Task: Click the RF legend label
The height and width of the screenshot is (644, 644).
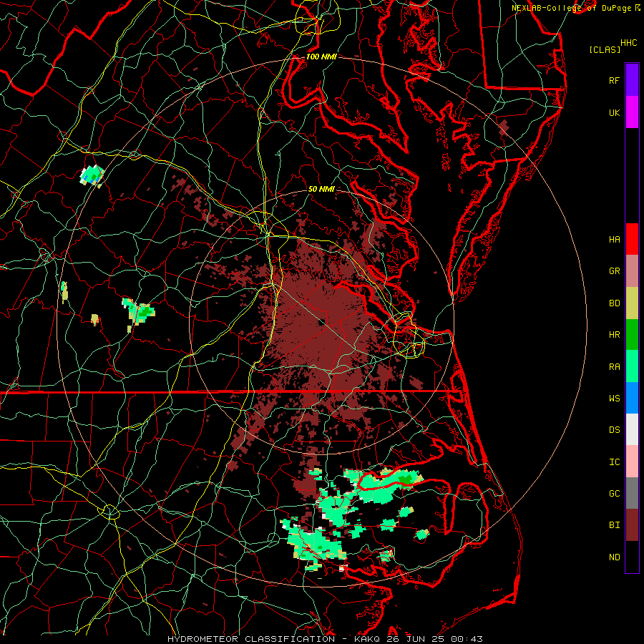Action: pos(614,81)
